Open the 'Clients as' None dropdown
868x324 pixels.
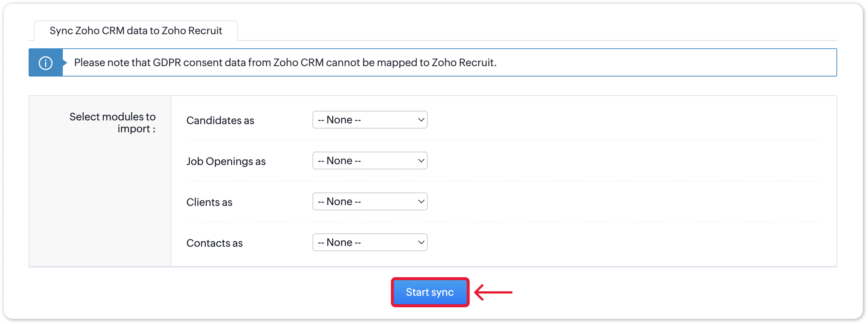tap(370, 201)
